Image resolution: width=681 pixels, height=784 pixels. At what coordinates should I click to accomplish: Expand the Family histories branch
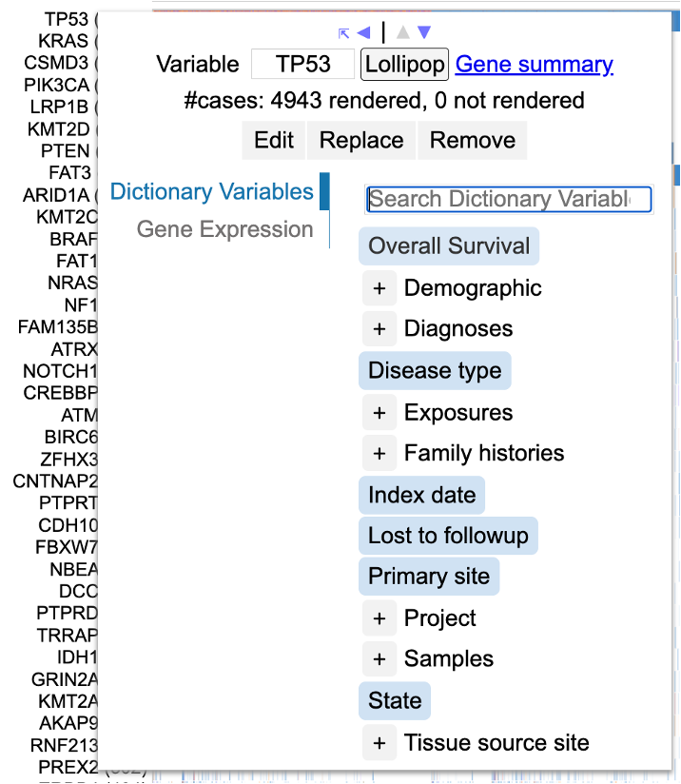pyautogui.click(x=379, y=454)
